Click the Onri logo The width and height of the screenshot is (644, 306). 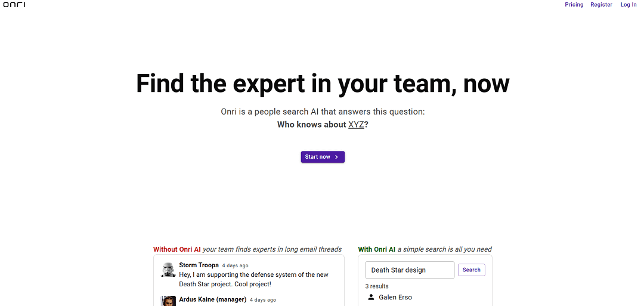(14, 5)
